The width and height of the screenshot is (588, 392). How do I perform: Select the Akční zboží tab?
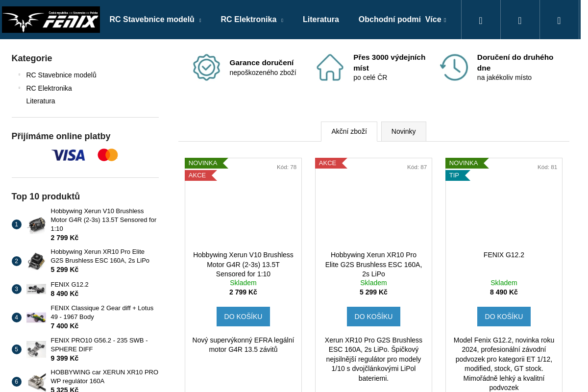click(349, 131)
